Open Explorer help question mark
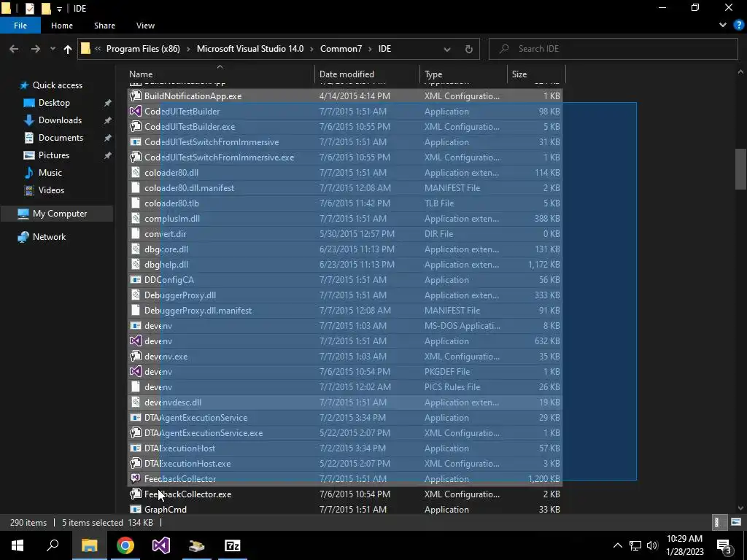The height and width of the screenshot is (560, 747). tap(738, 26)
